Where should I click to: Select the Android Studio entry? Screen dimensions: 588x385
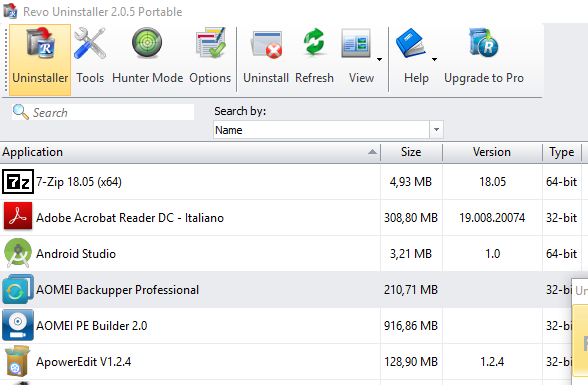(294, 254)
